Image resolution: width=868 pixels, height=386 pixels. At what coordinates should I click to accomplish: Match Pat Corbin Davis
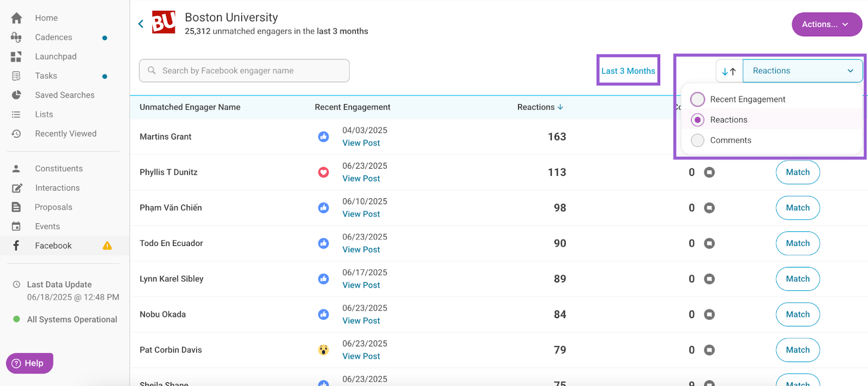click(x=797, y=350)
